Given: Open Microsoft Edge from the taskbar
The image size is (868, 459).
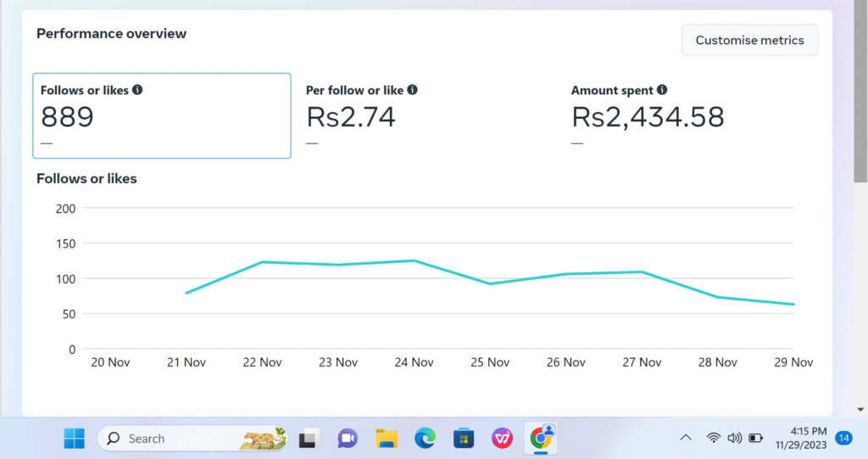Looking at the screenshot, I should tap(425, 439).
